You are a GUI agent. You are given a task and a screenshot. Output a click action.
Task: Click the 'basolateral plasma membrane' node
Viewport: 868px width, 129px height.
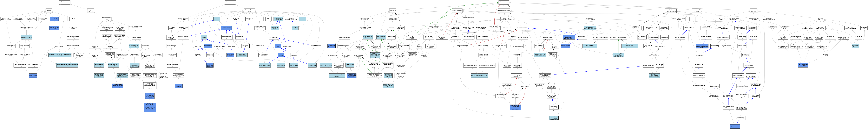click(x=242, y=55)
